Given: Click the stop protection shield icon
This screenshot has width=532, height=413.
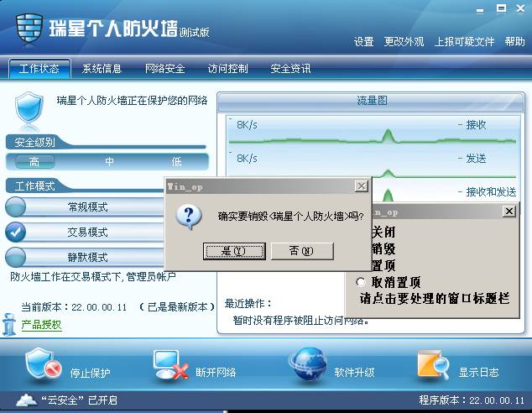Looking at the screenshot, I should 43,364.
